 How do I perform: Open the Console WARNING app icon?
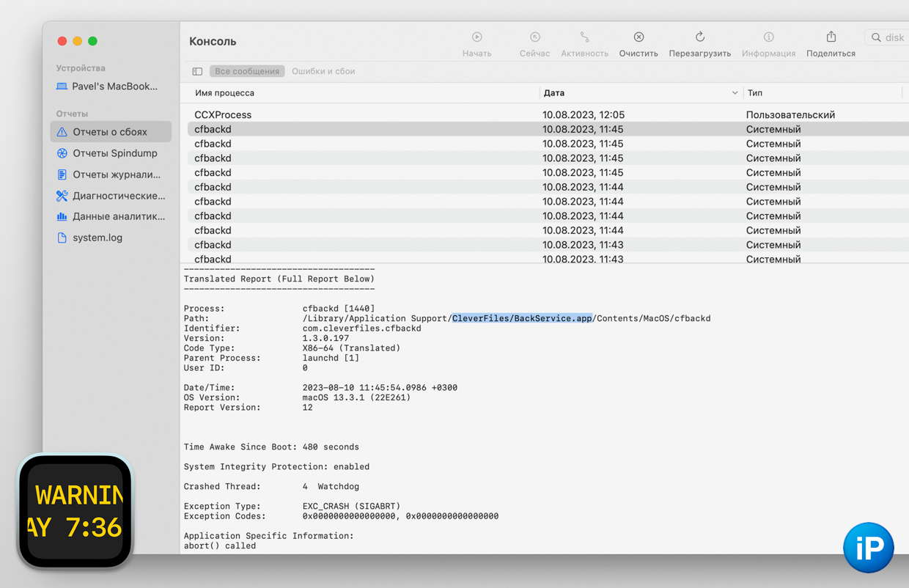[x=76, y=511]
